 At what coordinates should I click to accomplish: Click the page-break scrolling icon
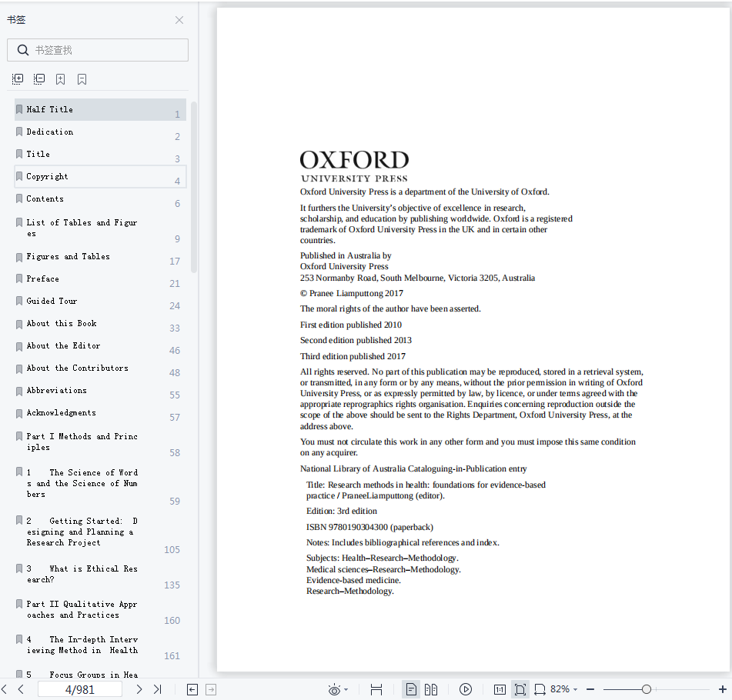coord(376,689)
